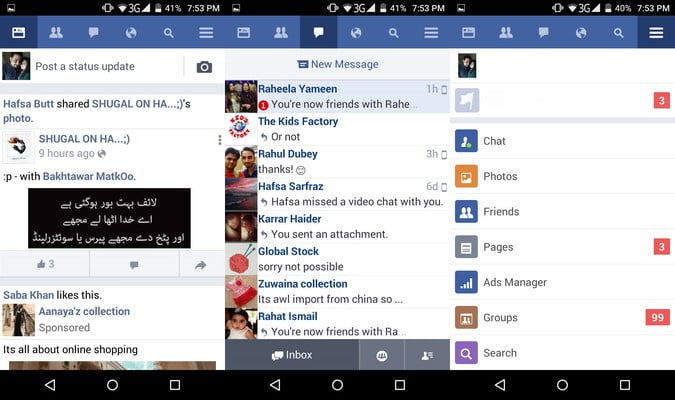Open Chat from the menu
675x400 pixels.
pos(562,141)
